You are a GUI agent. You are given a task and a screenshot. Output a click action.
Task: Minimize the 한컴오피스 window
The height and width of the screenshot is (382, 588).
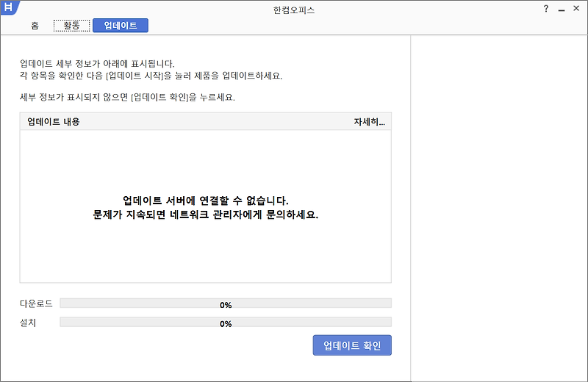click(562, 10)
